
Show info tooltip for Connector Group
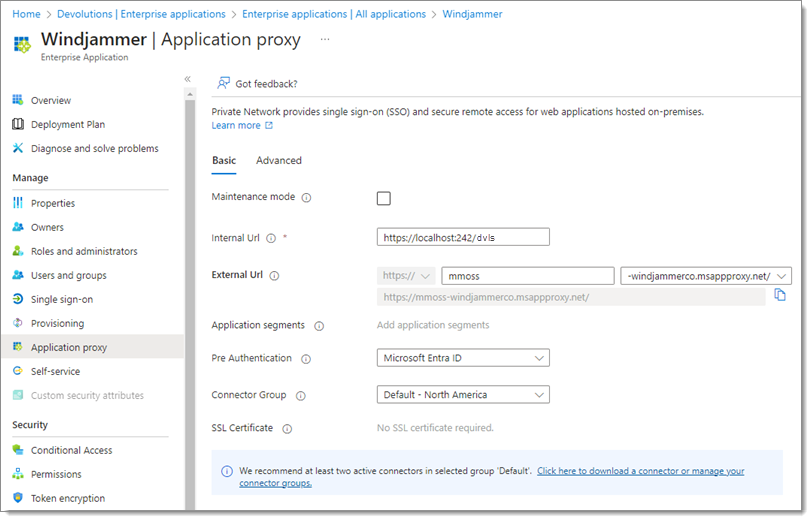[301, 396]
